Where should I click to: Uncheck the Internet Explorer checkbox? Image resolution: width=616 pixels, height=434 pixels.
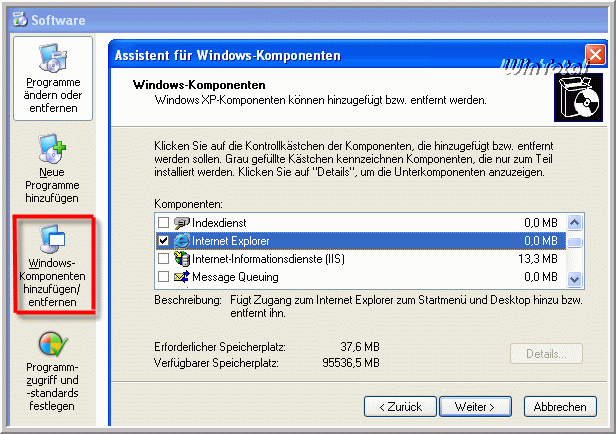pos(164,241)
